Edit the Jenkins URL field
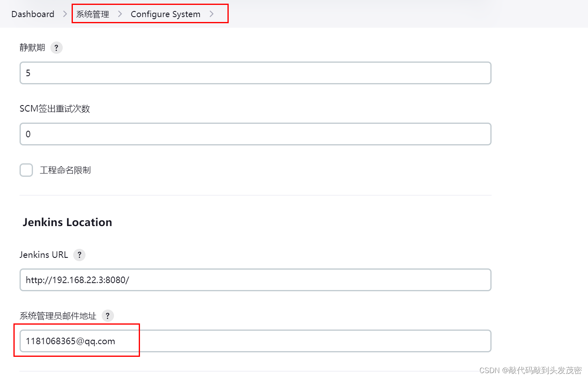This screenshot has width=588, height=378. (256, 280)
